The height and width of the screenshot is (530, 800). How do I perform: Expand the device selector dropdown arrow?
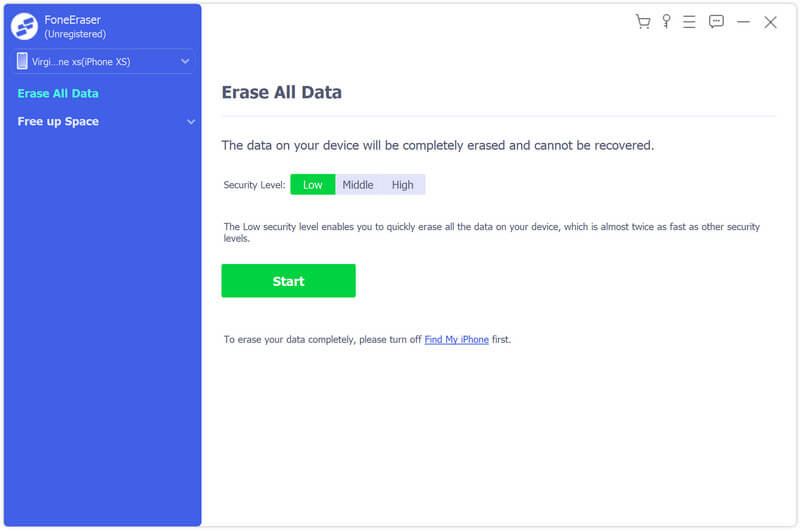point(185,62)
